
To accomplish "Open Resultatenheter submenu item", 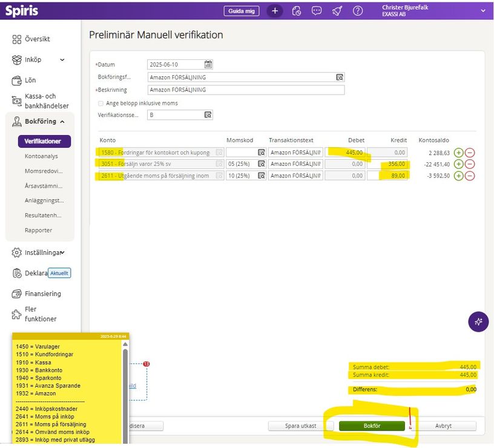I will pyautogui.click(x=43, y=215).
